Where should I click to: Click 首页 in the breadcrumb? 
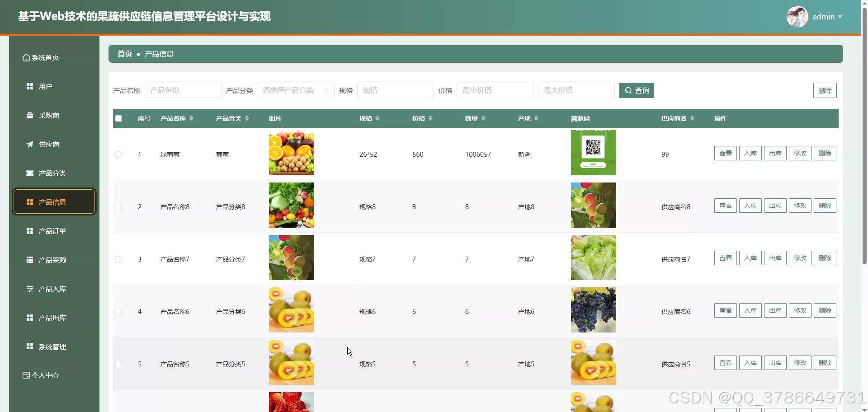tap(124, 54)
